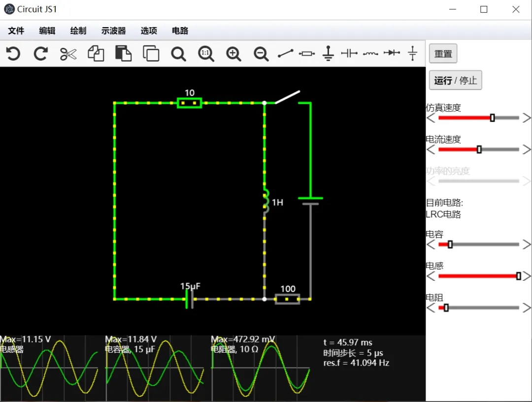Decrease 电阻 with left arrow
This screenshot has height=402, width=532.
coord(431,308)
